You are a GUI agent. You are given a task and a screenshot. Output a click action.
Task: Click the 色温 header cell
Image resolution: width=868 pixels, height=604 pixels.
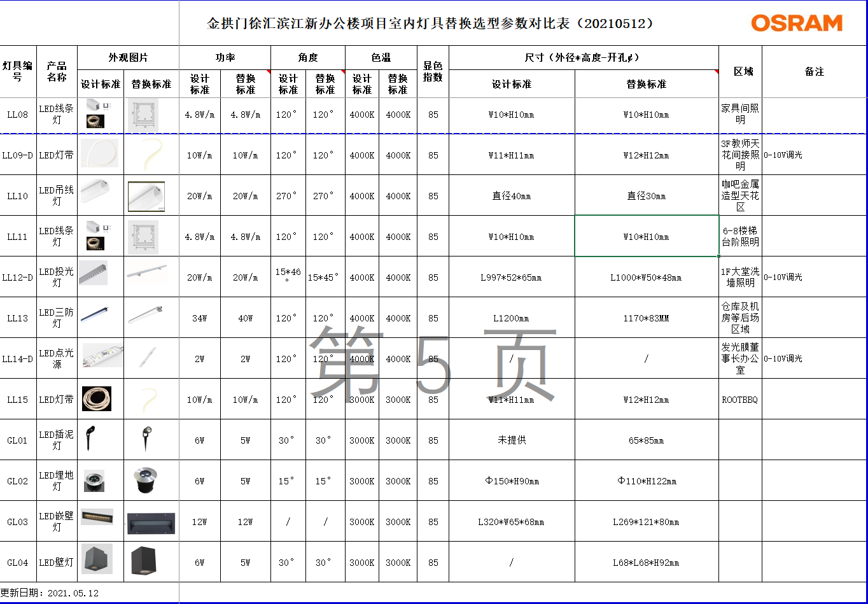click(x=381, y=57)
